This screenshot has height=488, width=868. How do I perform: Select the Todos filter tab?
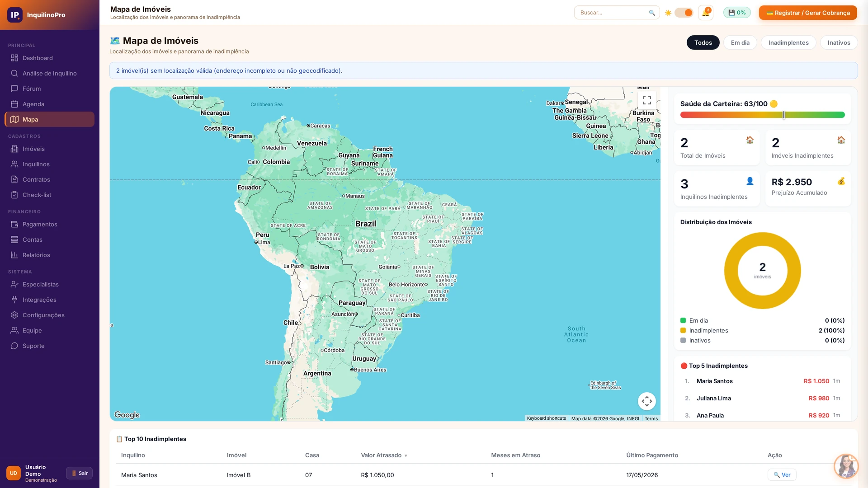coord(703,42)
